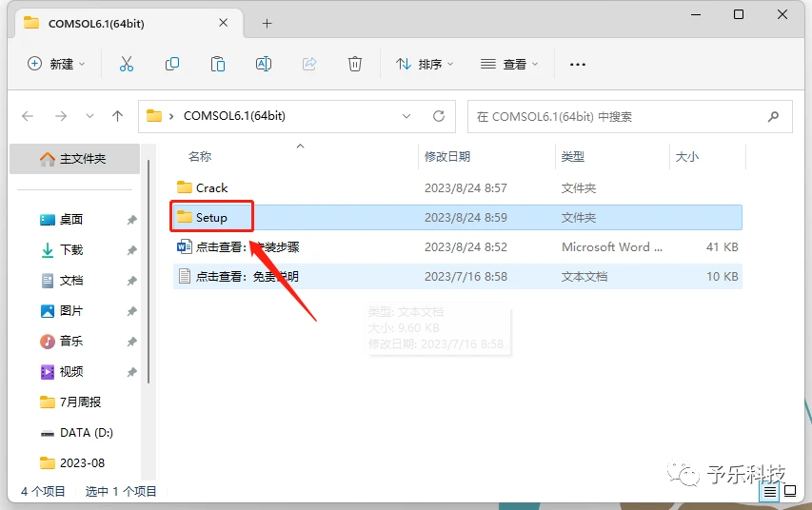The image size is (812, 510).
Task: Sort by 类型 column header
Action: click(573, 157)
